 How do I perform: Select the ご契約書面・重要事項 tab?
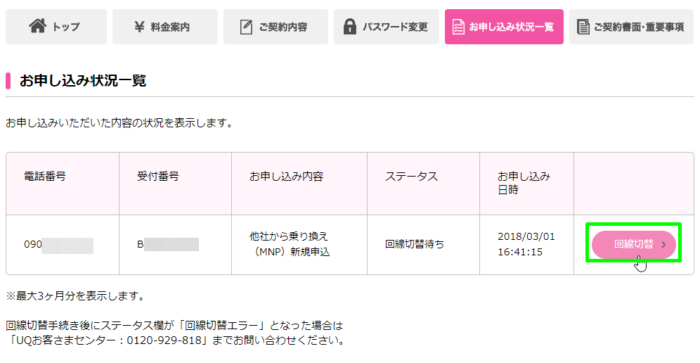tap(631, 27)
